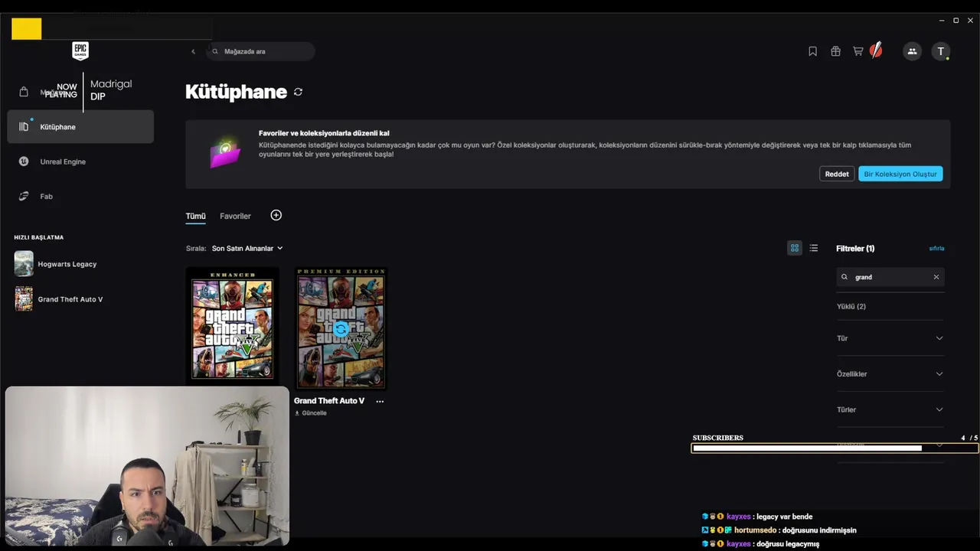Click the Grand Theft Auto V title
980x551 pixels.
pyautogui.click(x=329, y=401)
